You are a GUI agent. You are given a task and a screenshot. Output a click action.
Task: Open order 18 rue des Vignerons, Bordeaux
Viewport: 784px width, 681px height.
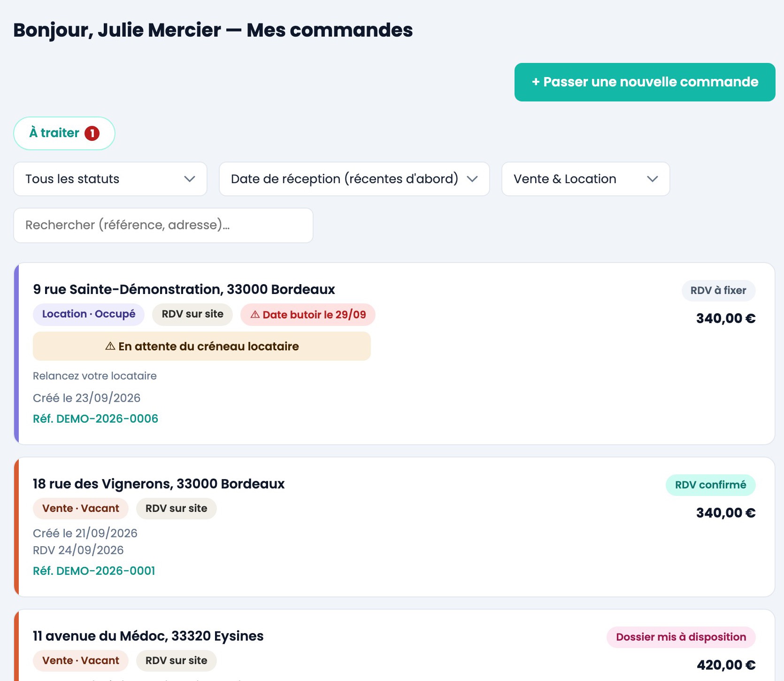point(159,484)
